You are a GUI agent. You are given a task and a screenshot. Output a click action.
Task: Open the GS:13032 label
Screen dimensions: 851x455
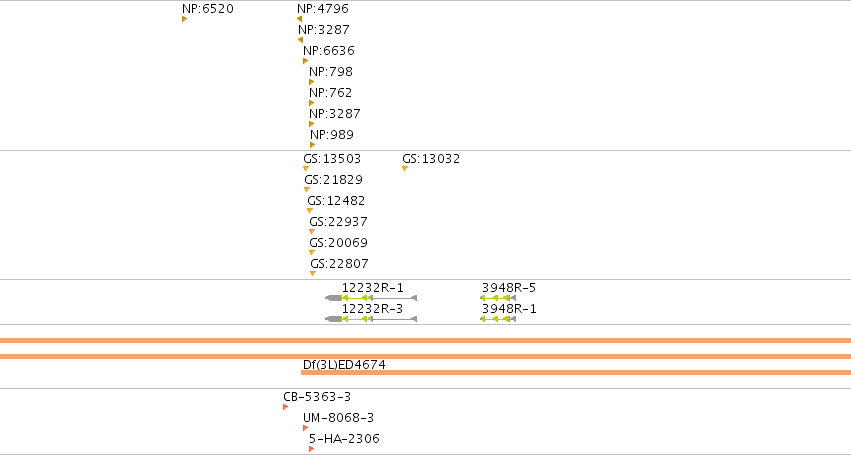point(431,159)
